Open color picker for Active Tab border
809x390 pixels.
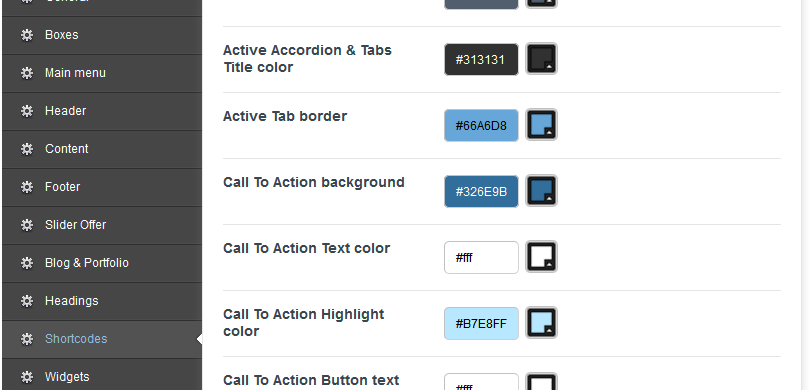coord(541,124)
